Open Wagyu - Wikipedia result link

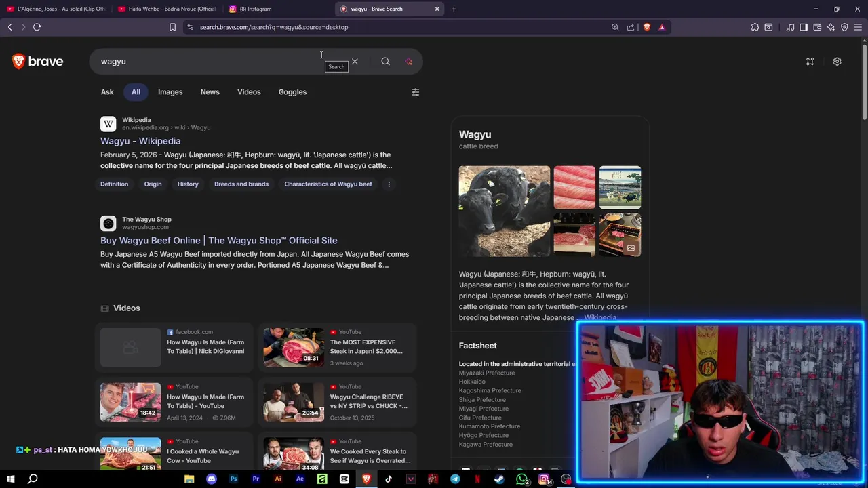[x=140, y=141]
